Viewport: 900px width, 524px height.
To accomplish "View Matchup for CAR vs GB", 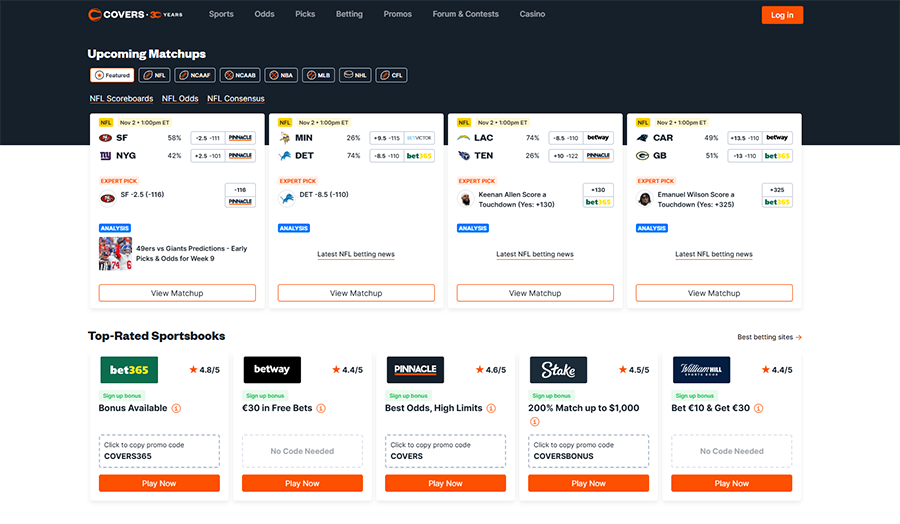I will pyautogui.click(x=715, y=293).
